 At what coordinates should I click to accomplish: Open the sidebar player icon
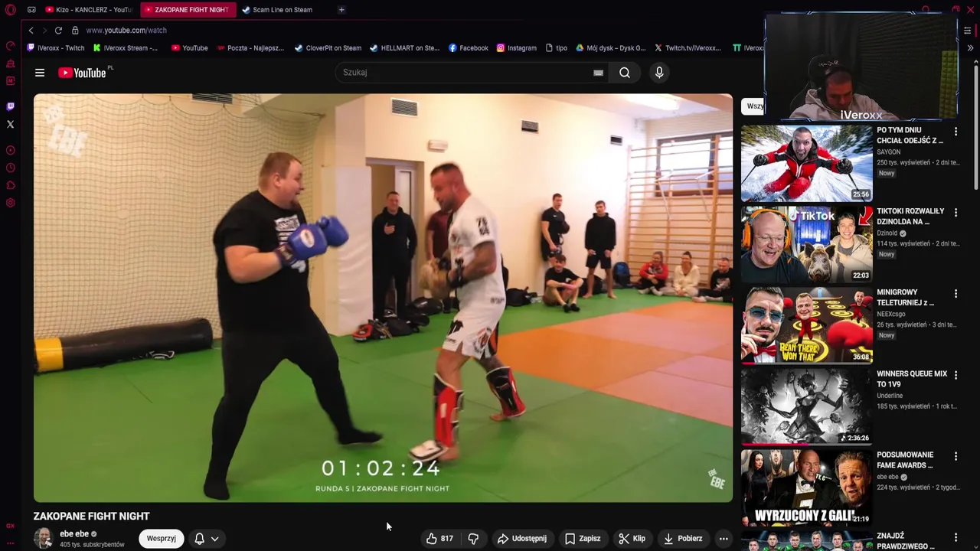(x=10, y=150)
